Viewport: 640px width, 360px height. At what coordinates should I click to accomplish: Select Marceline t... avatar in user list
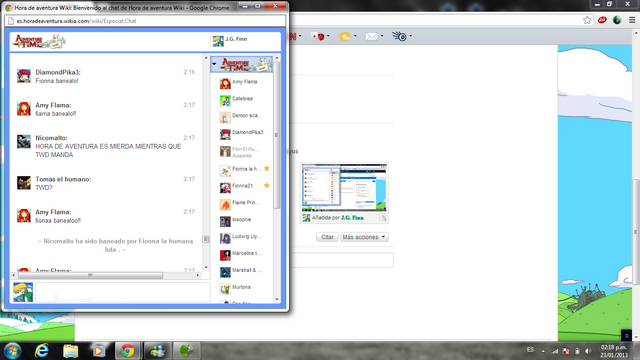point(225,255)
